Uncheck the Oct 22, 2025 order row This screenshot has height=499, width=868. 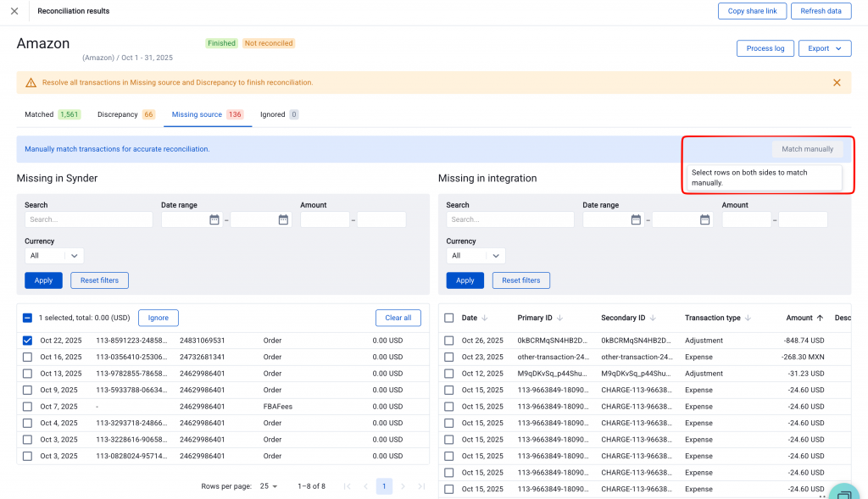click(27, 341)
